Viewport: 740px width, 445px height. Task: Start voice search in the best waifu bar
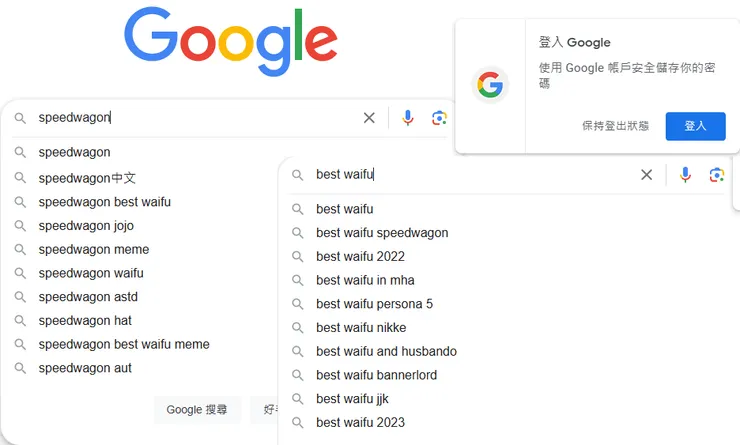coord(685,175)
